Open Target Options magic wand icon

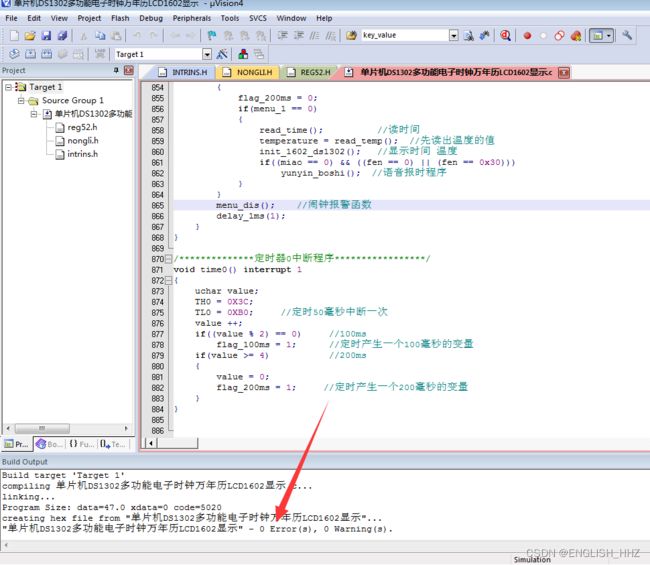tap(223, 54)
